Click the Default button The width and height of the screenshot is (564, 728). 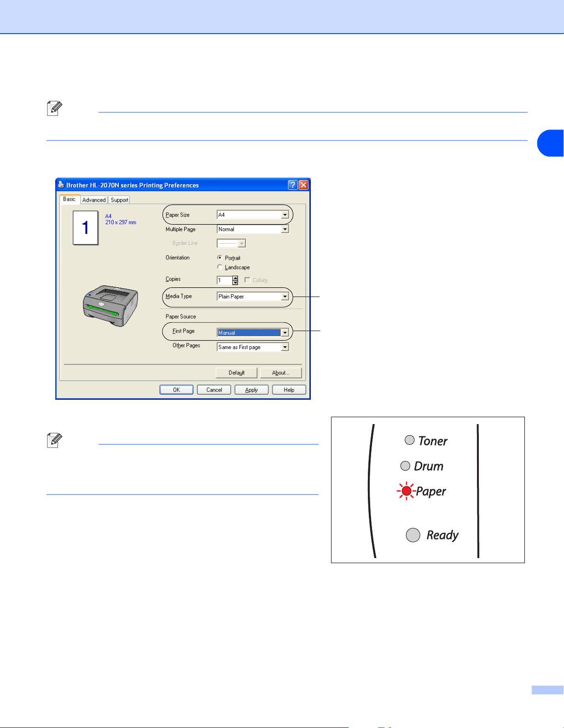tap(236, 373)
